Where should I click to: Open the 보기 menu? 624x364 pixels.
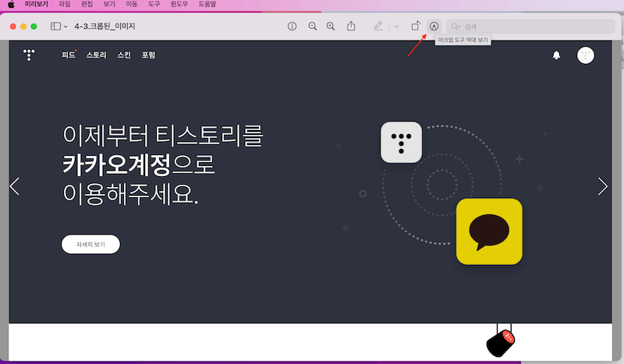[109, 4]
